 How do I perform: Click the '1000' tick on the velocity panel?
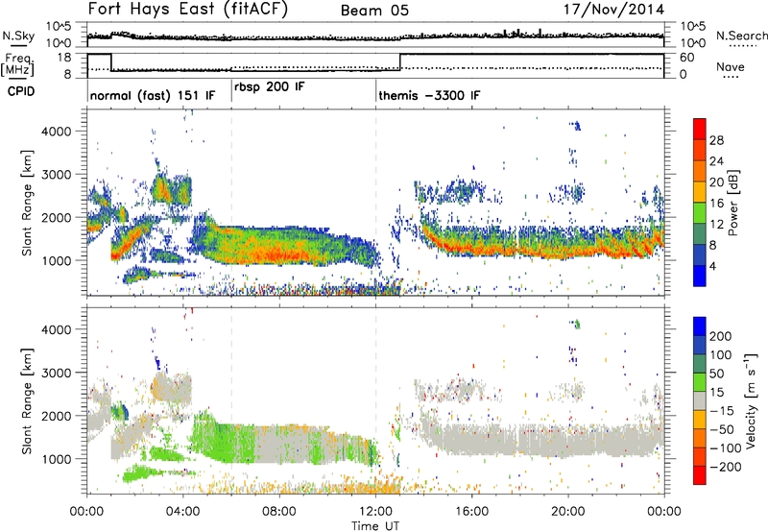coord(56,459)
